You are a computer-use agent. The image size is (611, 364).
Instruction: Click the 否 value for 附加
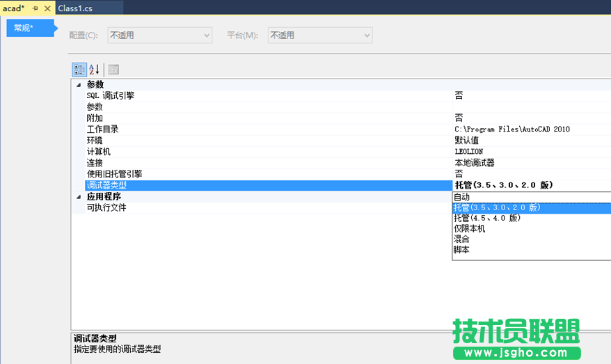pyautogui.click(x=459, y=118)
